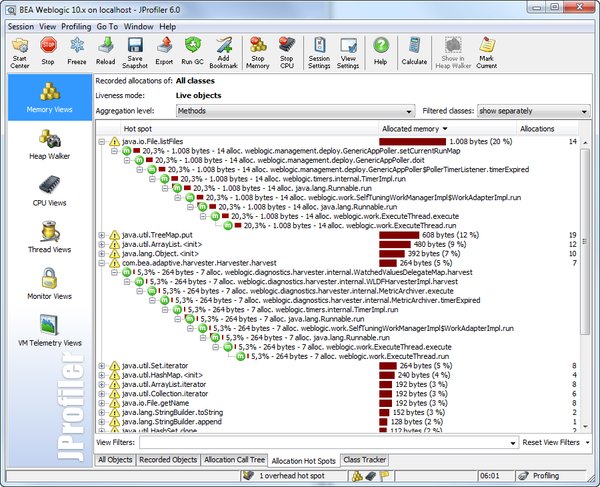
Task: Open the Profiling menu
Action: [76, 26]
